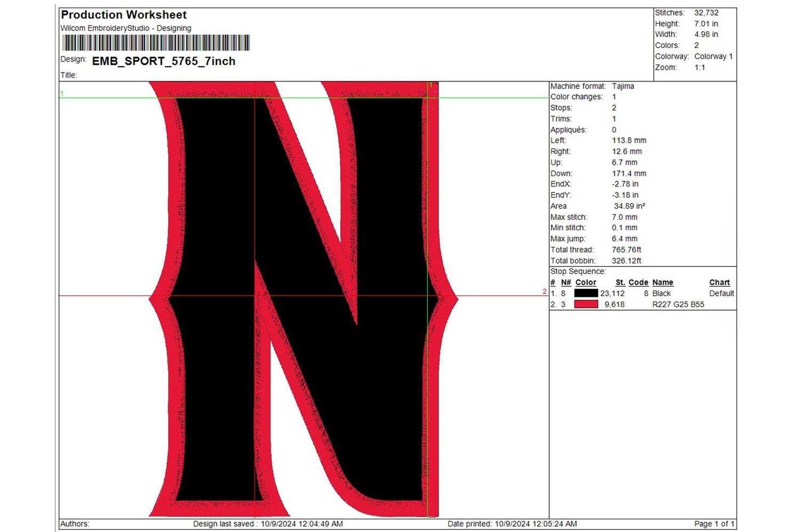Click the EndY value "-3.18 in"
This screenshot has width=800, height=532.
click(x=625, y=195)
